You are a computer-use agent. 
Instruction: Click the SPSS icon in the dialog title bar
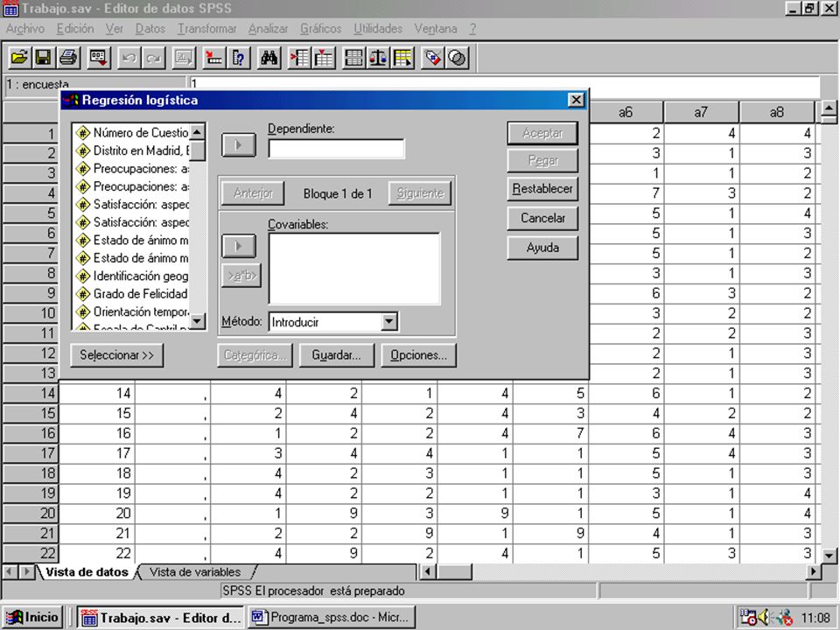point(71,100)
